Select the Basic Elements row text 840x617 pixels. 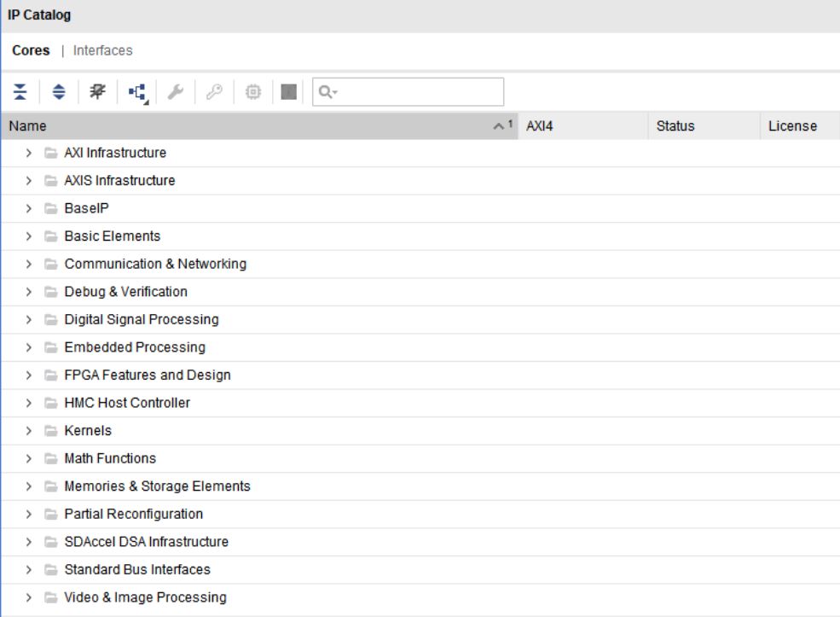[x=113, y=236]
